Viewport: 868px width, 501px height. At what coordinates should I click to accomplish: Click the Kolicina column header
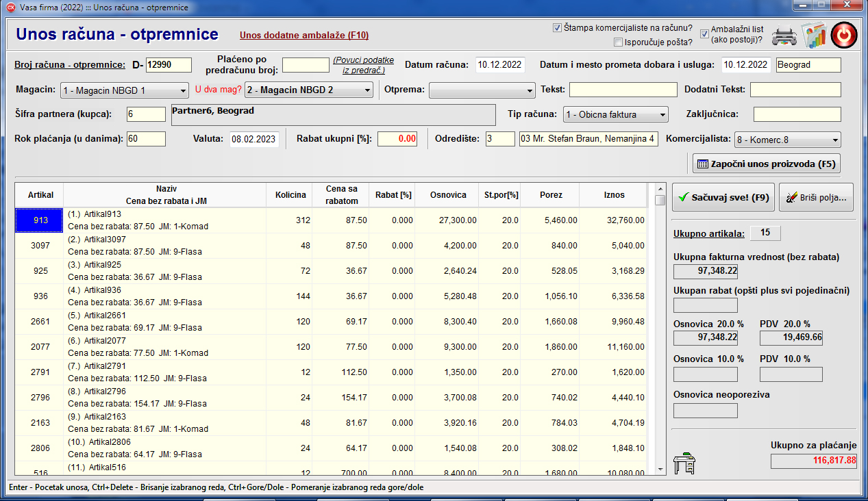290,195
